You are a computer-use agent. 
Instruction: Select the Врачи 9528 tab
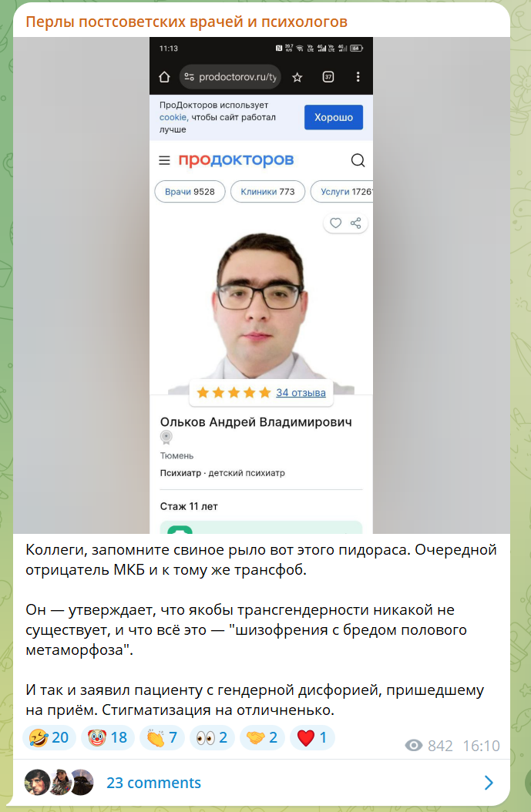pyautogui.click(x=190, y=192)
